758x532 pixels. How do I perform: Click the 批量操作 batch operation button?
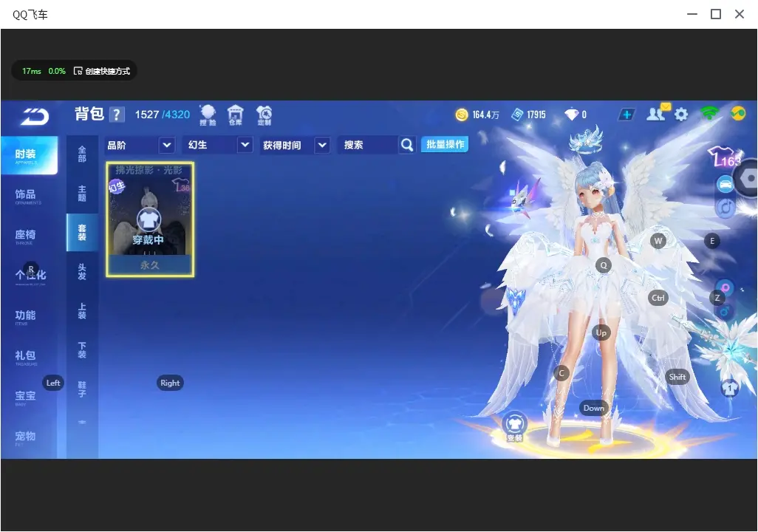[445, 144]
